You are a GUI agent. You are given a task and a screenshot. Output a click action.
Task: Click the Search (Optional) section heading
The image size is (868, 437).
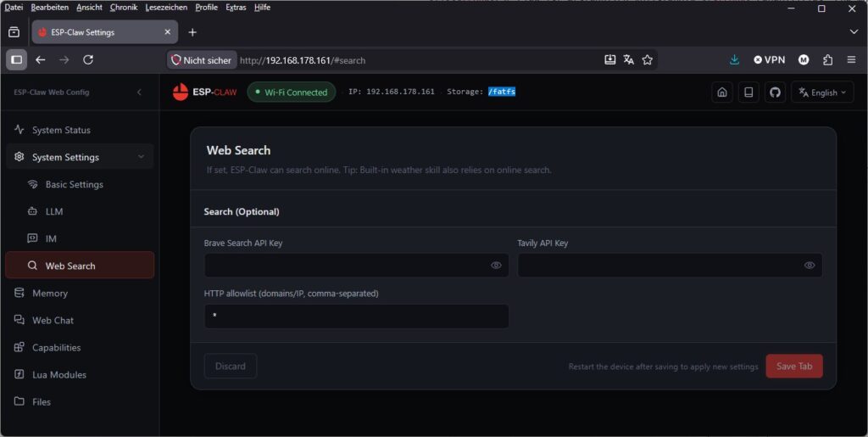coord(242,211)
